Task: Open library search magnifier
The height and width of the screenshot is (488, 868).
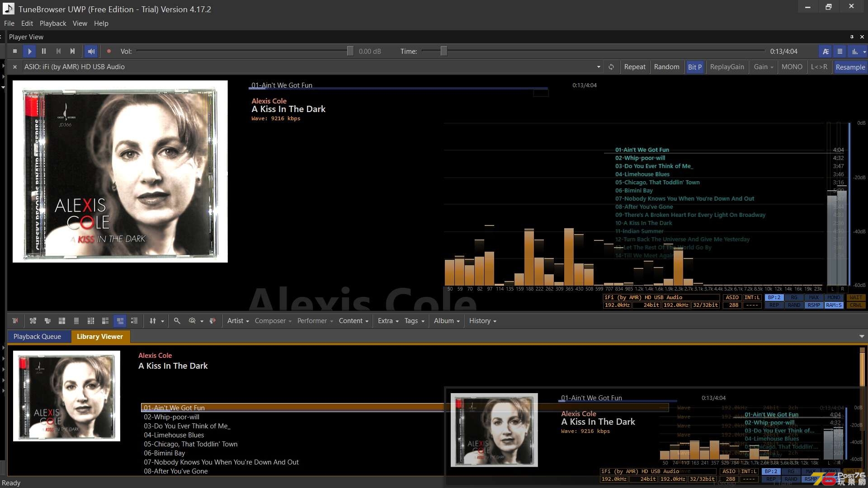Action: coord(177,321)
